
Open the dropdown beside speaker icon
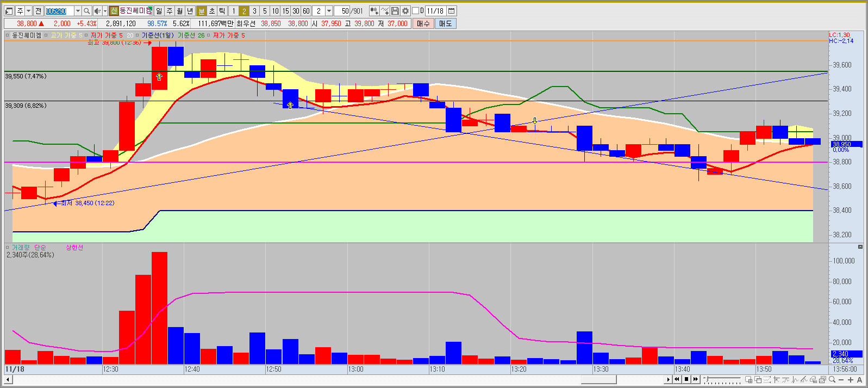point(105,11)
